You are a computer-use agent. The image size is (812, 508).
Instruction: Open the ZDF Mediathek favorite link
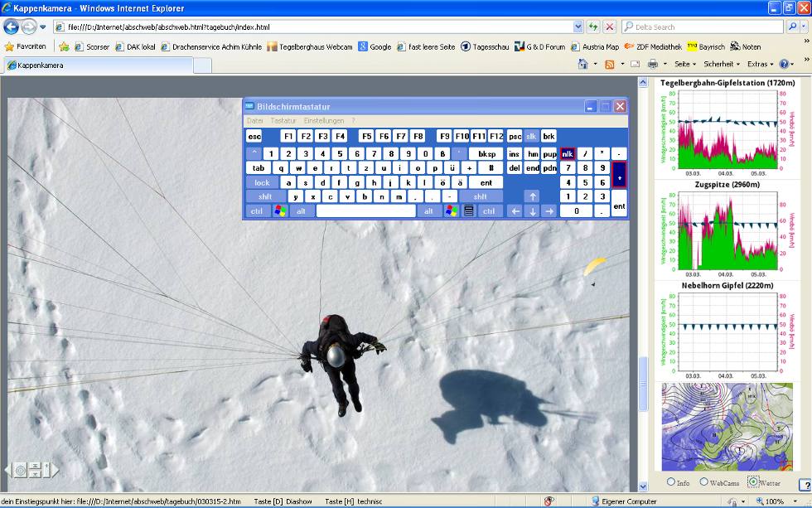point(653,46)
